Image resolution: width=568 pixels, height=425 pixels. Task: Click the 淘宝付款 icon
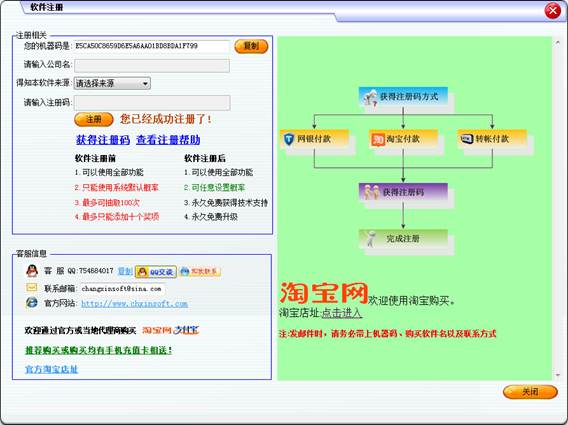(378, 139)
